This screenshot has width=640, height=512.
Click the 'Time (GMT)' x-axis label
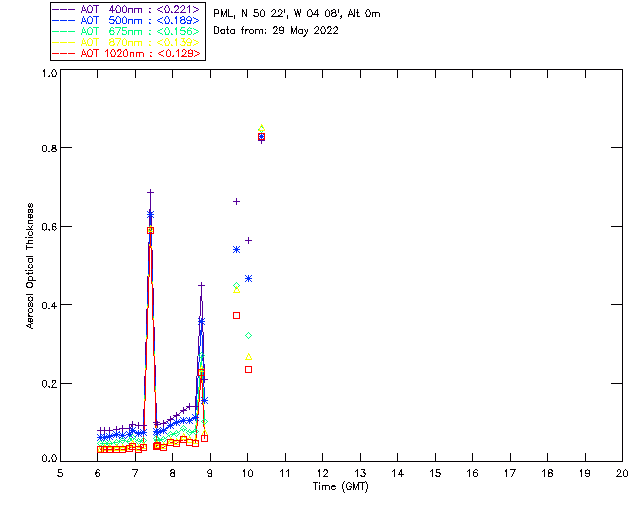point(341,487)
